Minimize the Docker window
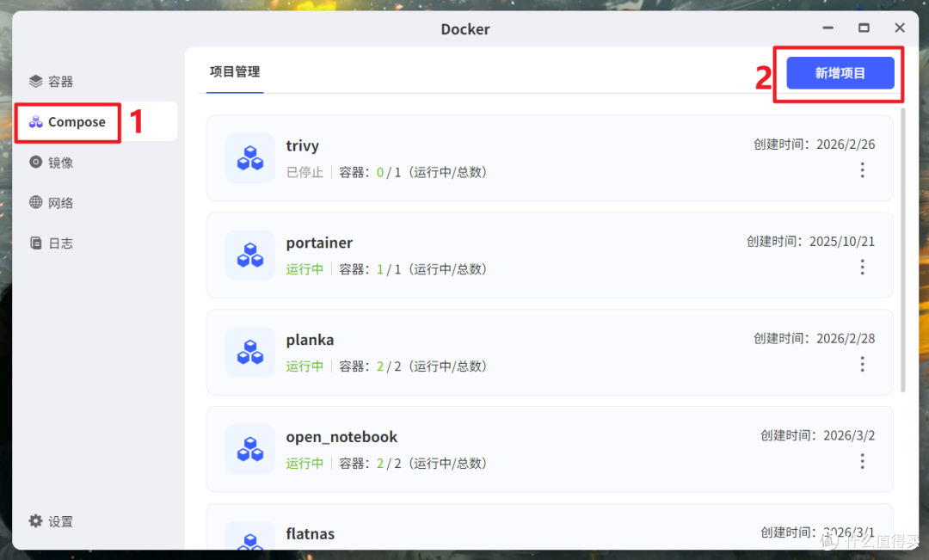Screen dimensions: 929x560 point(827,28)
